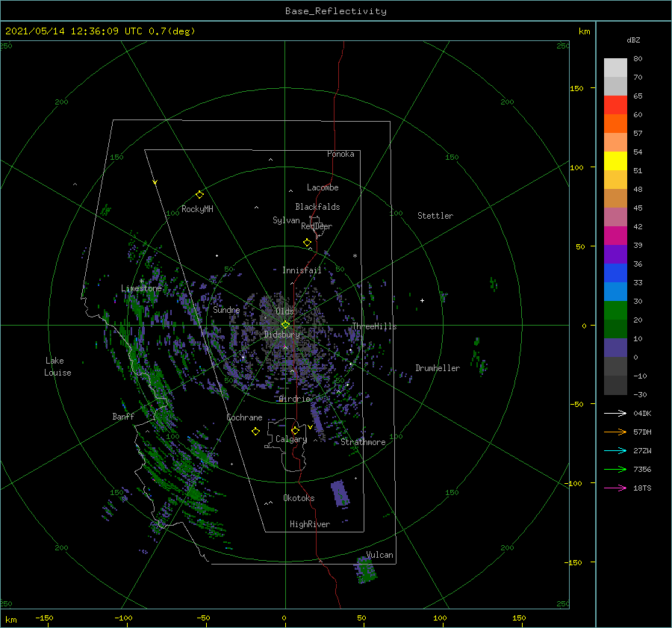Select the green 30 dBZ color swatch
Viewport: 672px width, 628px height.
615,311
